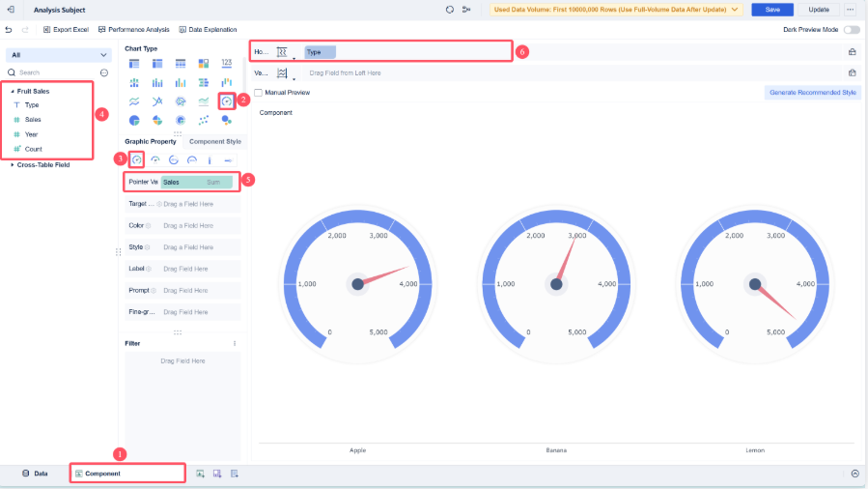Select the dashboard gauge chart type
The image size is (868, 489).
227,101
